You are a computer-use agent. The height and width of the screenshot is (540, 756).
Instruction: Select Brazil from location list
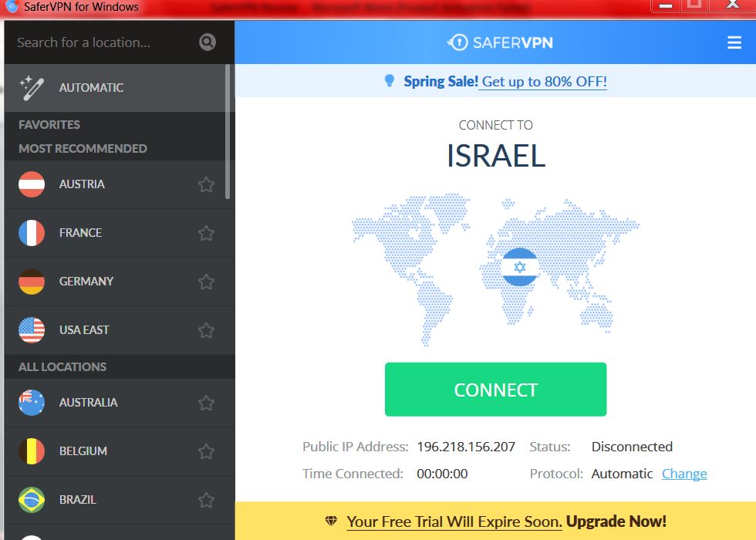click(119, 500)
